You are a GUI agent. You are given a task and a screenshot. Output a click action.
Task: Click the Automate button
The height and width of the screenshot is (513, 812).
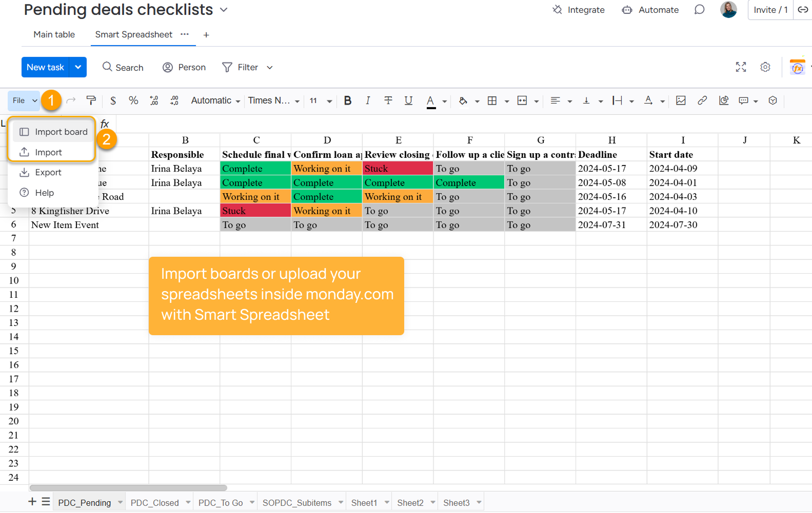tap(650, 10)
